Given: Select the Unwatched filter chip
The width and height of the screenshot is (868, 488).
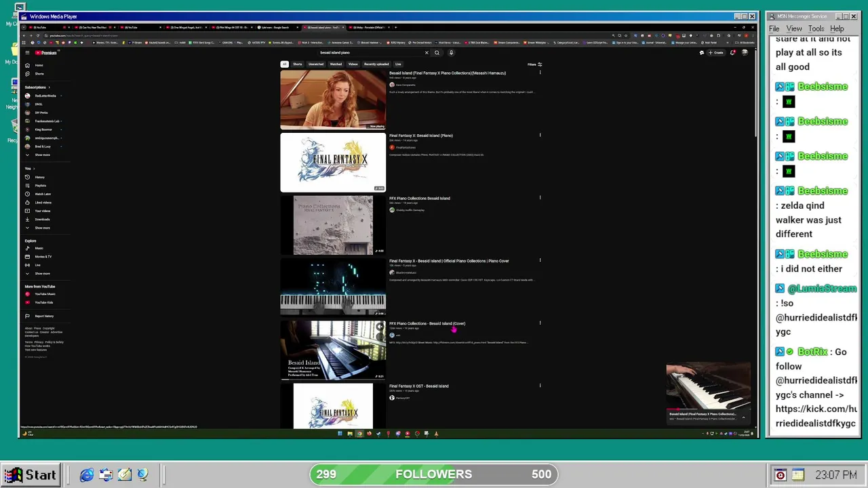Looking at the screenshot, I should 316,64.
